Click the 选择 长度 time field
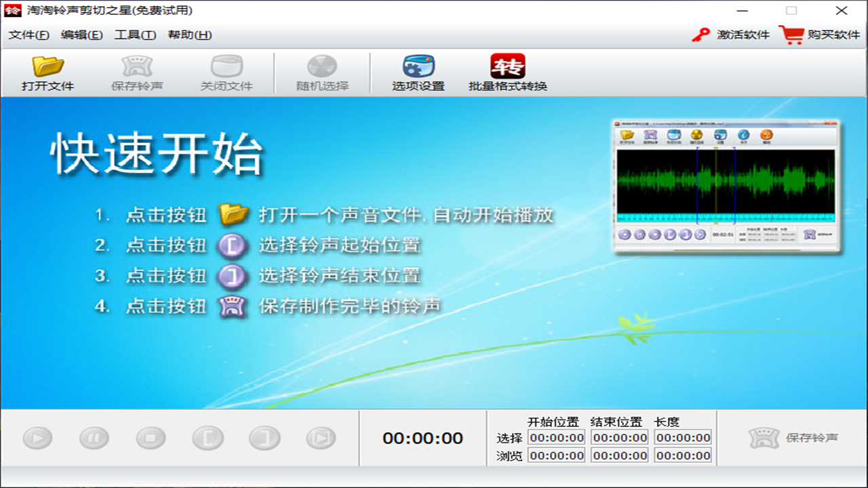868x488 pixels. pyautogui.click(x=684, y=438)
